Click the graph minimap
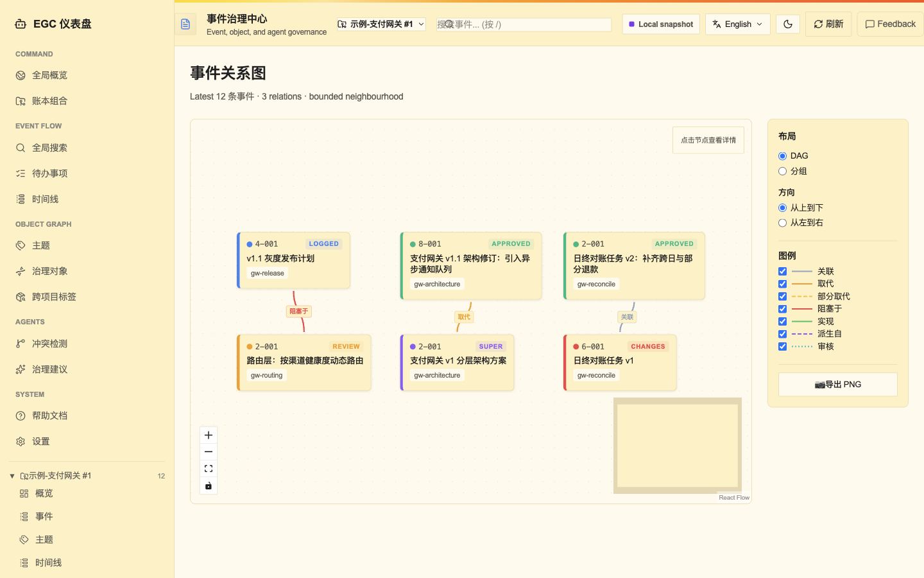 [x=678, y=446]
